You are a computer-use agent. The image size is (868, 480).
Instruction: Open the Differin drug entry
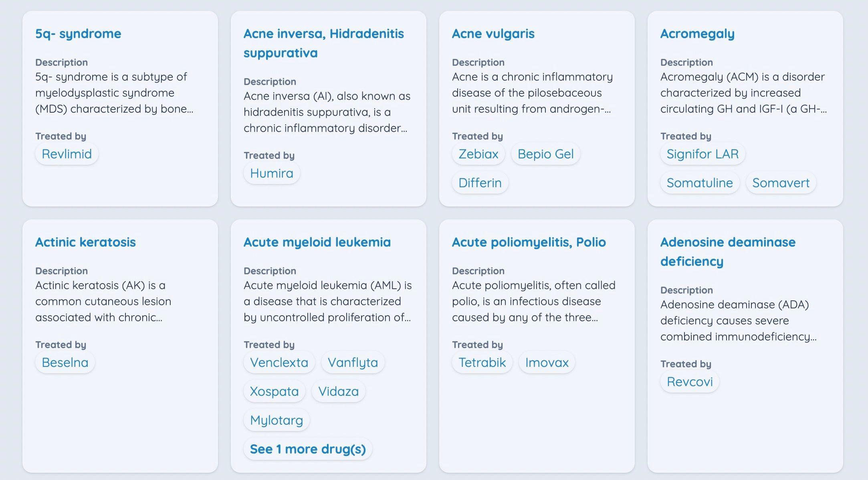[479, 182]
